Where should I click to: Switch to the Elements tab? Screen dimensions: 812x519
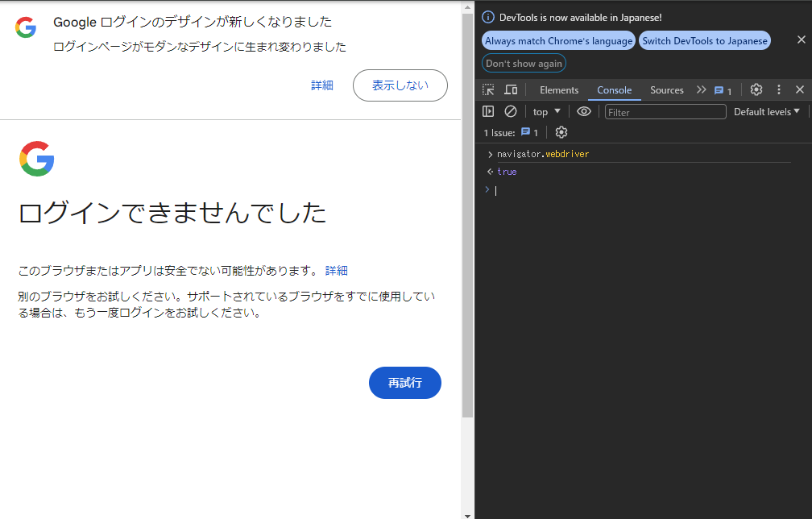pos(559,90)
